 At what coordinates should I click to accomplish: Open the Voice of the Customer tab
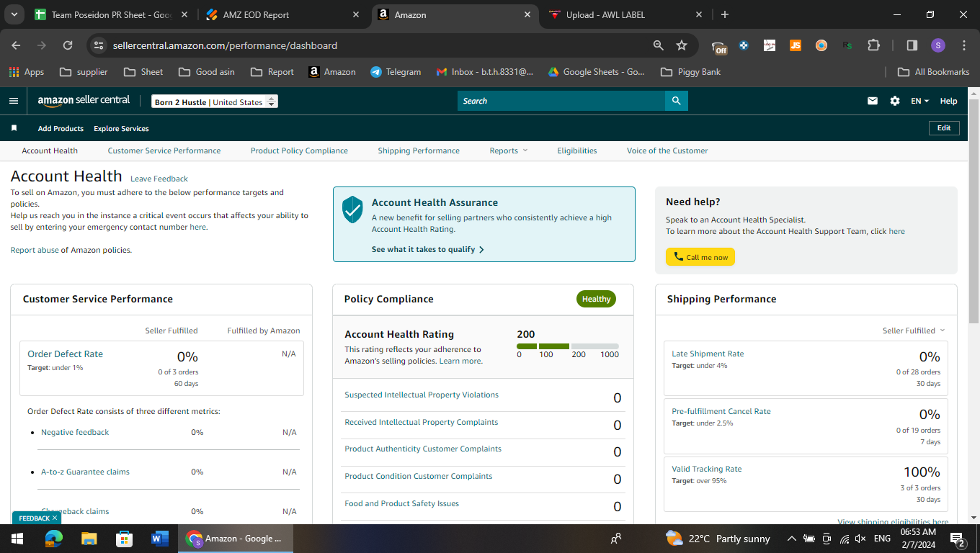coord(667,150)
